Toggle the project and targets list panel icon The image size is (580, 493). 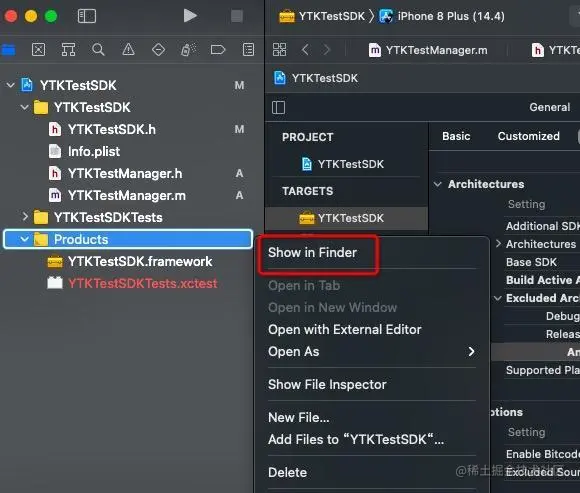279,108
